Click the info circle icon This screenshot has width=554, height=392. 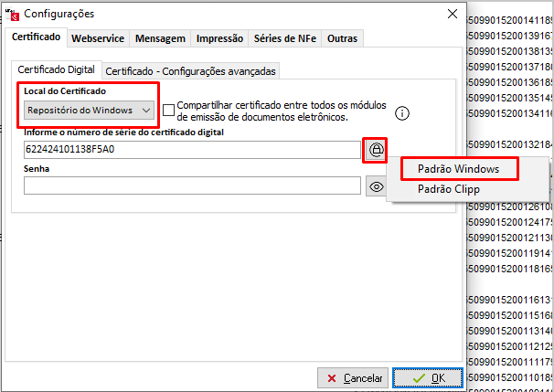pyautogui.click(x=401, y=113)
